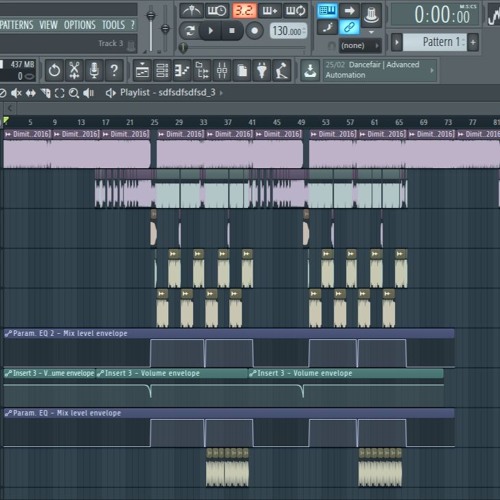500x500 pixels.
Task: Click the main volume slider
Action: pos(151,28)
